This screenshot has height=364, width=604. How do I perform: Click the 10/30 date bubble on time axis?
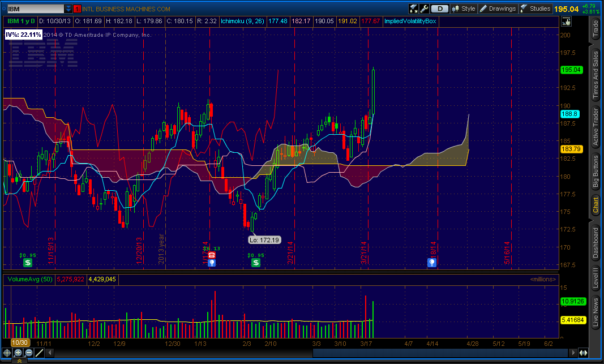(20, 342)
